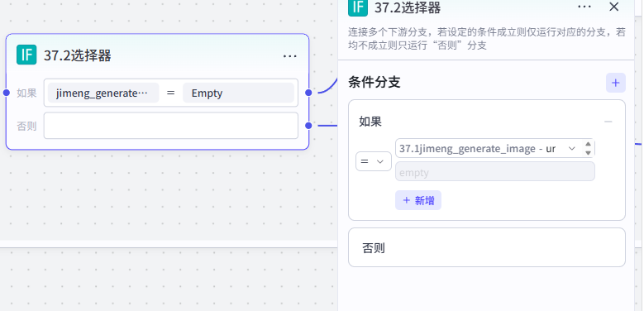This screenshot has height=311, width=644.
Task: Click the 37.2选择器 title in side panel
Action: pyautogui.click(x=408, y=7)
